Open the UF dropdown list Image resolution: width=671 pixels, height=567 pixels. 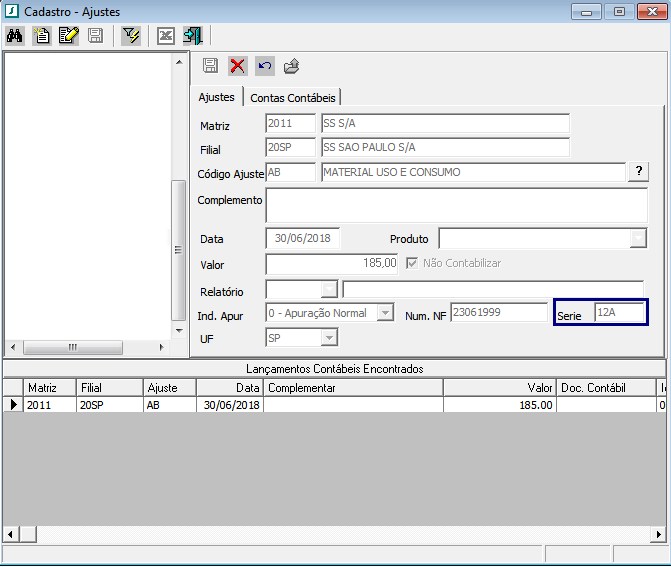(329, 339)
